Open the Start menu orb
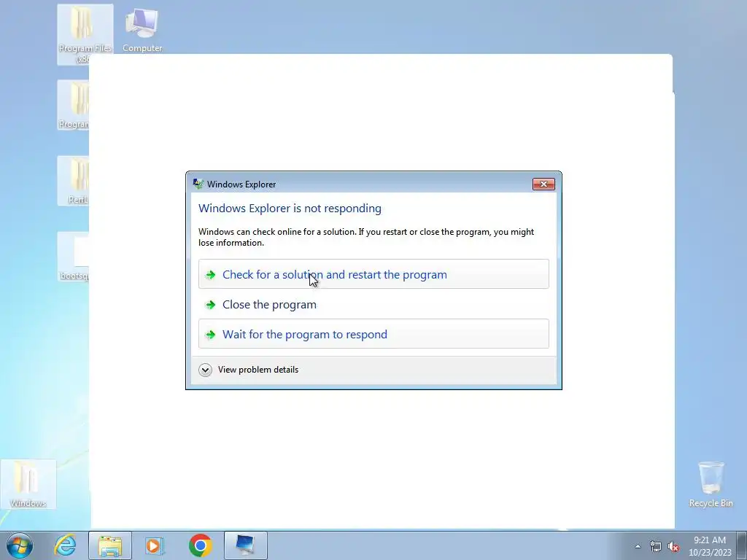Screen dimensions: 747x560 pyautogui.click(x=20, y=545)
